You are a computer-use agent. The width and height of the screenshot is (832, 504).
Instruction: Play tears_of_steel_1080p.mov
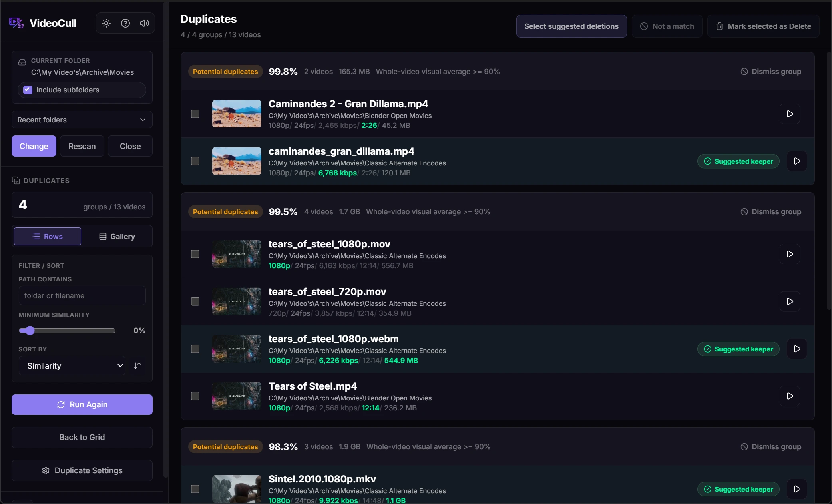coord(790,254)
